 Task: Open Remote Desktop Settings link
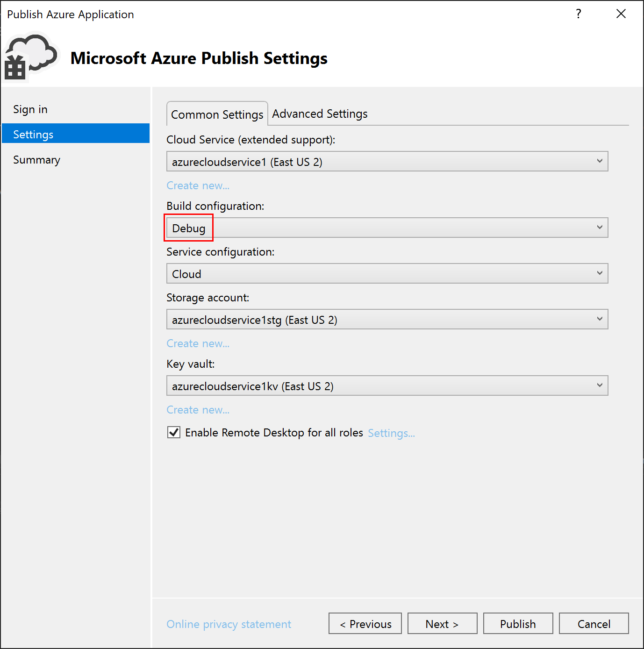click(391, 433)
